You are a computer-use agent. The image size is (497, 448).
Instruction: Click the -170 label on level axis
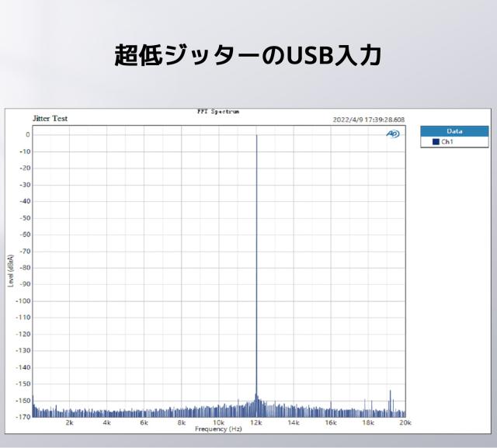pyautogui.click(x=23, y=417)
